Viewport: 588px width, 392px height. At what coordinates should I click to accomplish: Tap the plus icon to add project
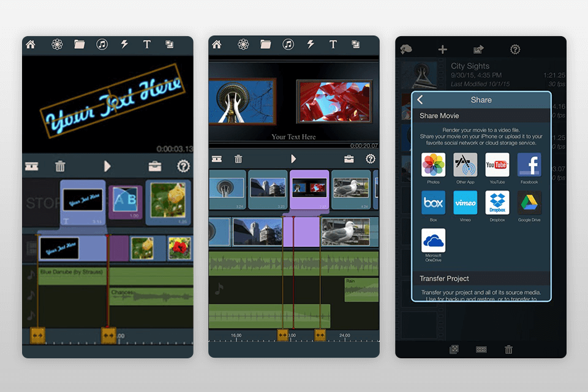pyautogui.click(x=442, y=50)
